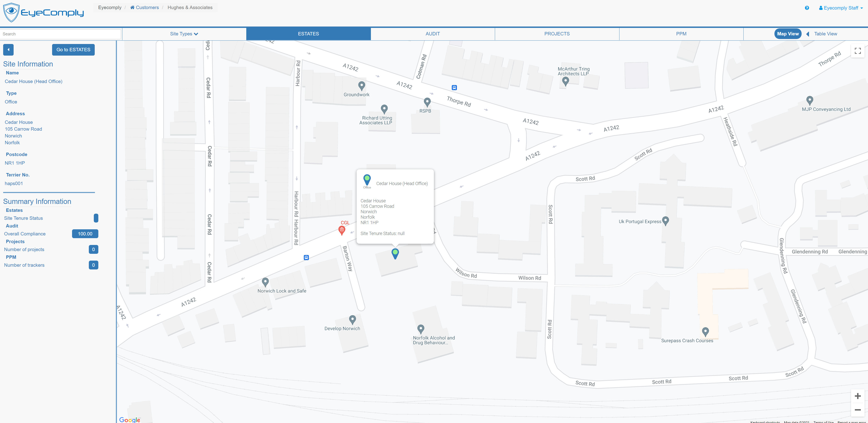The image size is (868, 423).
Task: Click the help question mark icon
Action: (x=807, y=8)
